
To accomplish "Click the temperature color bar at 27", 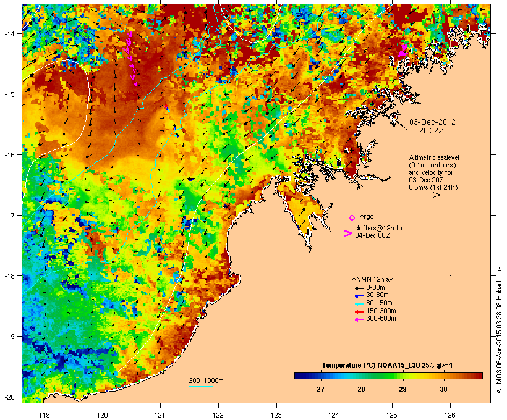I will [x=320, y=376].
